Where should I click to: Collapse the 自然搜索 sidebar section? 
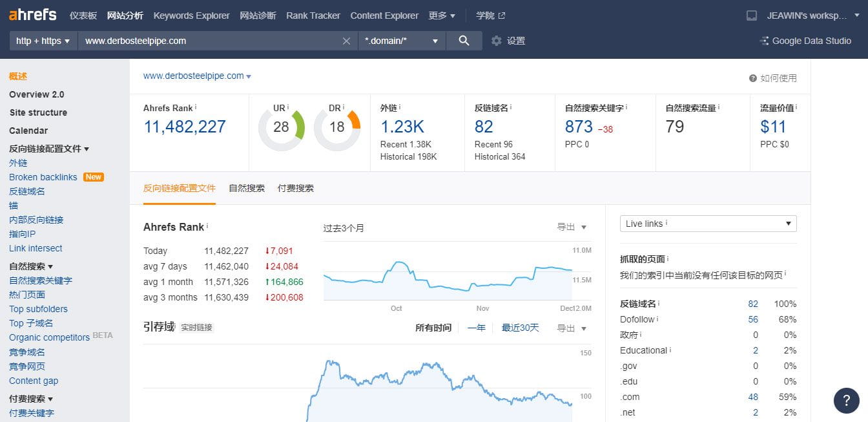tap(31, 266)
